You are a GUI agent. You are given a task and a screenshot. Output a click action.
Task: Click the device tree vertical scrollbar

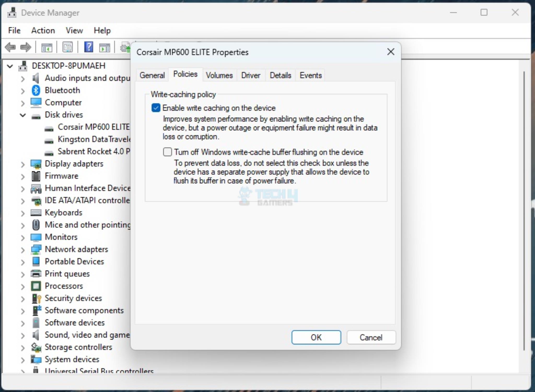click(x=524, y=209)
